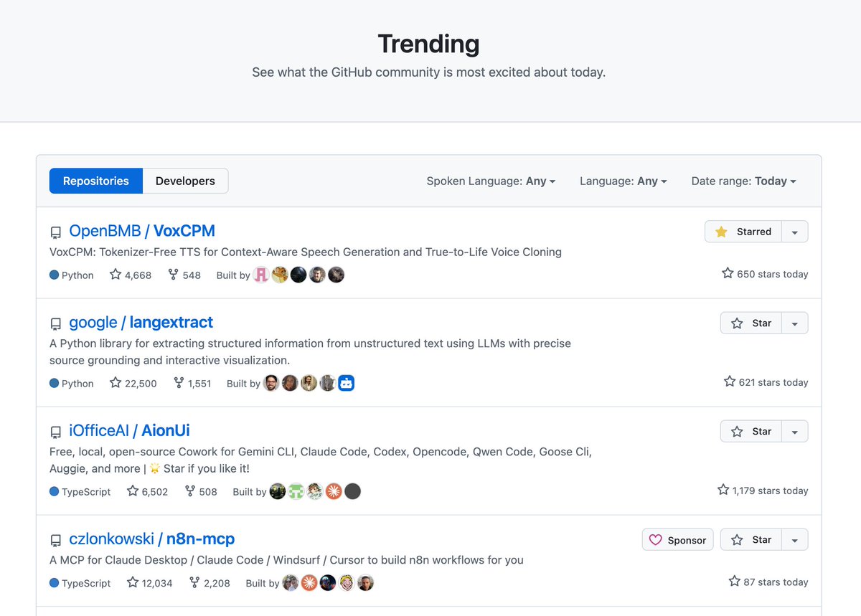Screen dimensions: 861x616
Task: Switch to the Developers tab
Action: 184,181
